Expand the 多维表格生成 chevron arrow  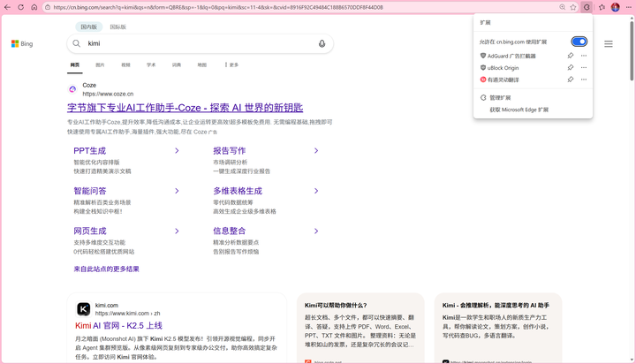point(316,191)
